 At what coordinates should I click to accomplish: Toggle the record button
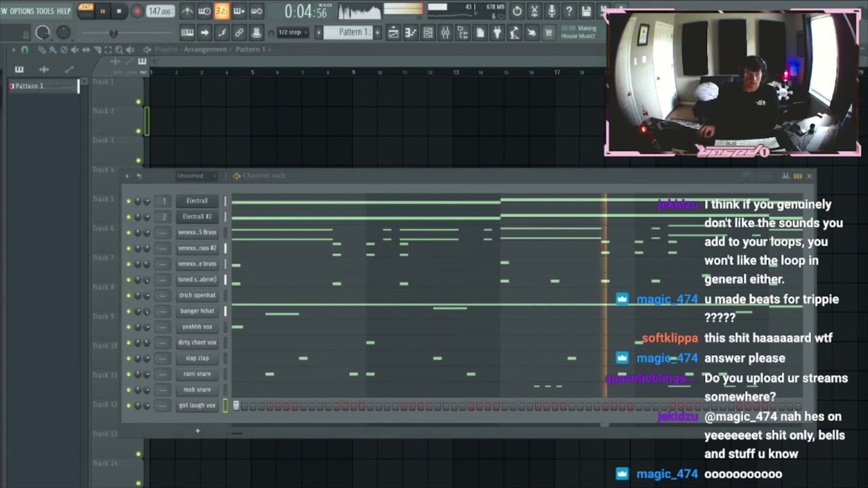point(137,11)
